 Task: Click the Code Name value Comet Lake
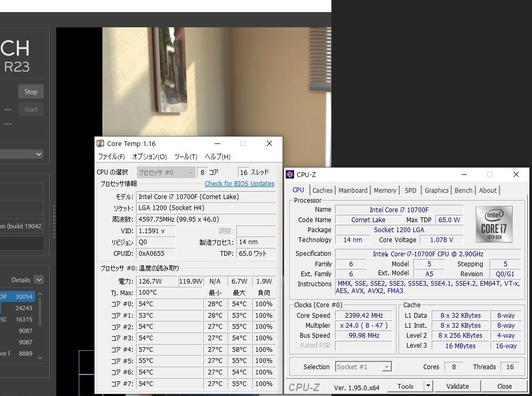point(368,220)
